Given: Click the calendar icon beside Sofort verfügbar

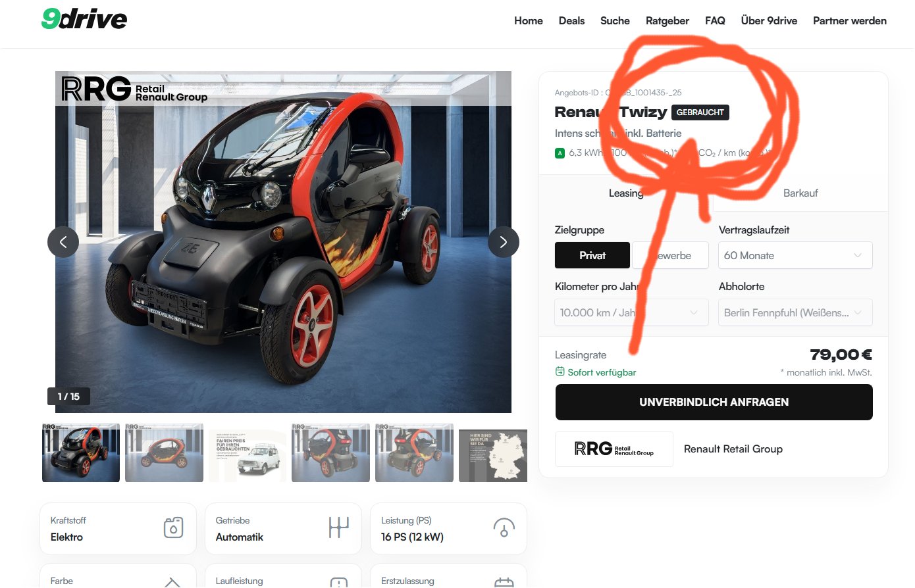Looking at the screenshot, I should (x=560, y=372).
